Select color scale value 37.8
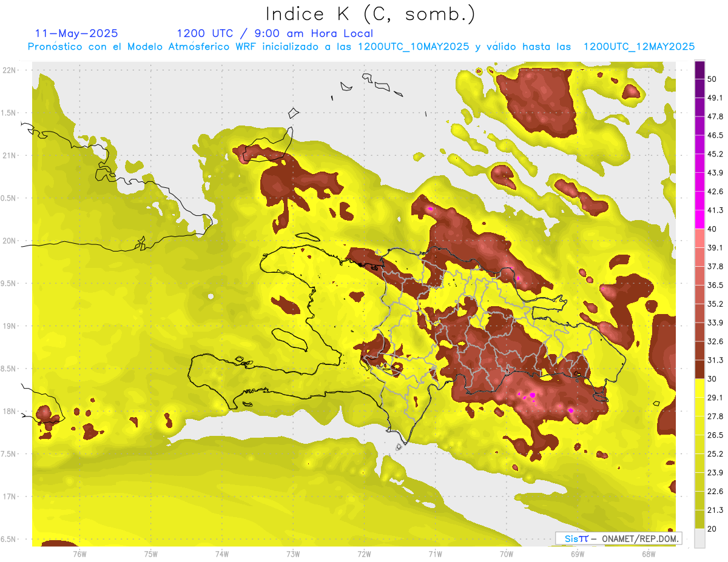This screenshot has height=562, width=728. 715,267
